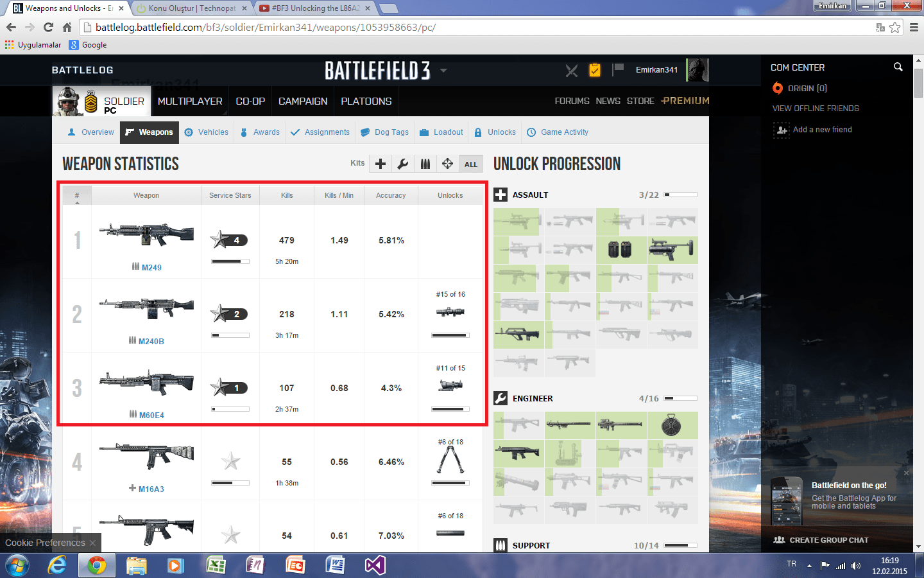This screenshot has width=924, height=578.
Task: Click the plus icon beside ASSAULT heading
Action: tap(501, 195)
